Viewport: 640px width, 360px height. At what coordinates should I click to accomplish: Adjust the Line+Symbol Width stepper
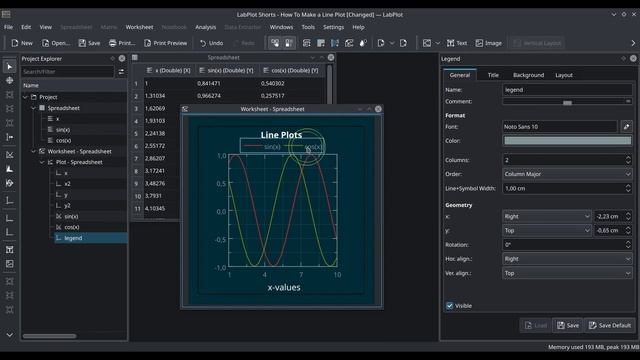tap(628, 189)
